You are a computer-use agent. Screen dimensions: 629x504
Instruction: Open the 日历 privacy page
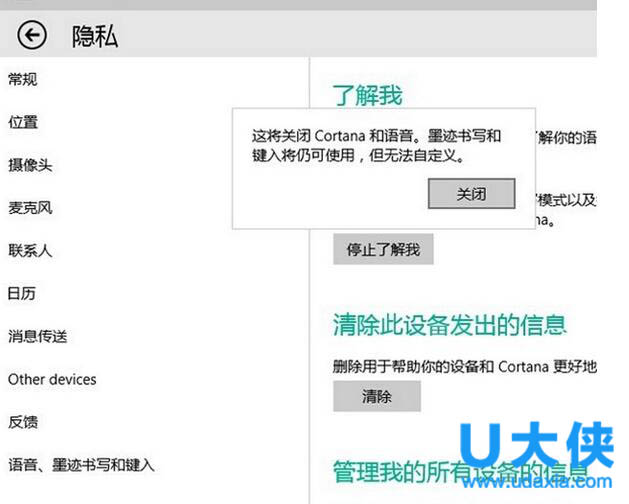(22, 294)
